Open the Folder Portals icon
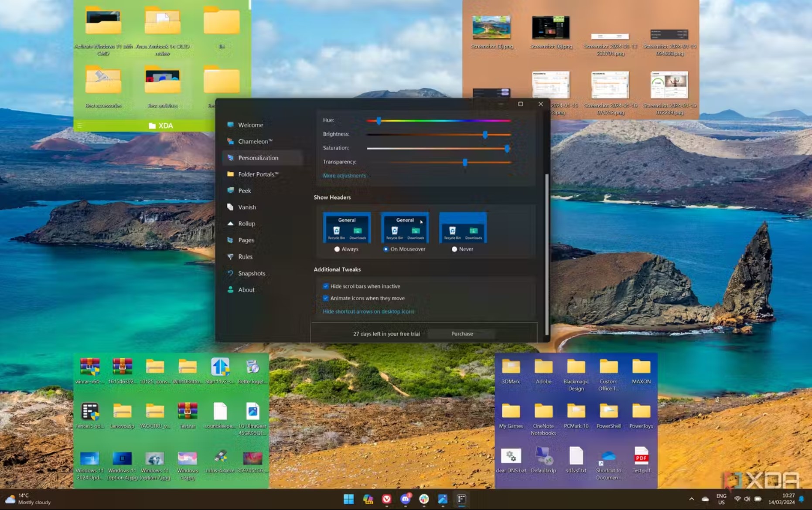 231,174
